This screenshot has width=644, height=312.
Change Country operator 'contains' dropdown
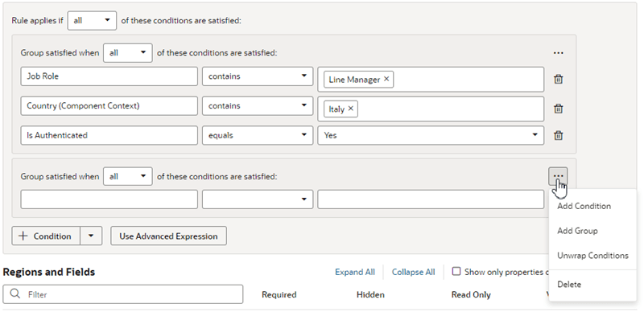point(258,106)
